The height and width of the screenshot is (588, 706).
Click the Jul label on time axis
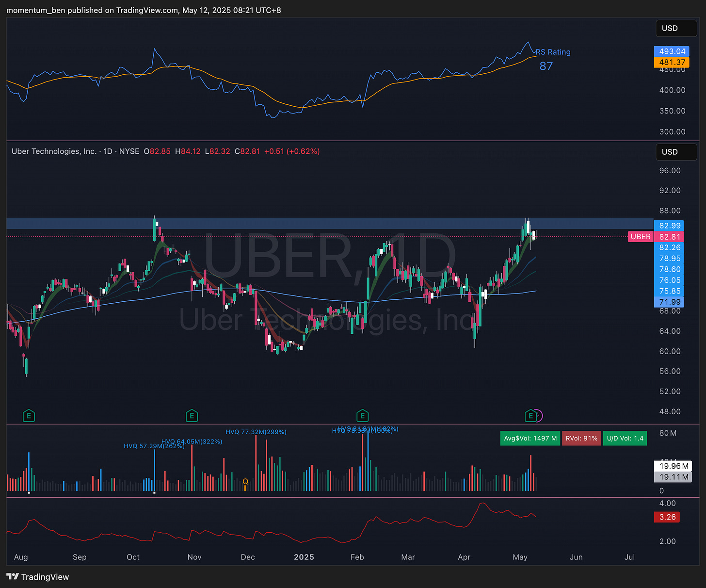(x=629, y=557)
